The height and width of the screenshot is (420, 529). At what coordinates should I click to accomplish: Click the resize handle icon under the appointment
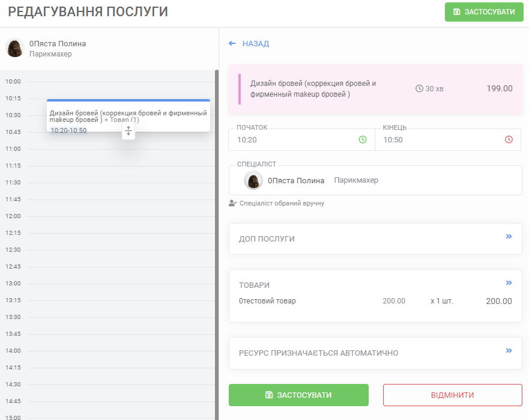click(128, 132)
